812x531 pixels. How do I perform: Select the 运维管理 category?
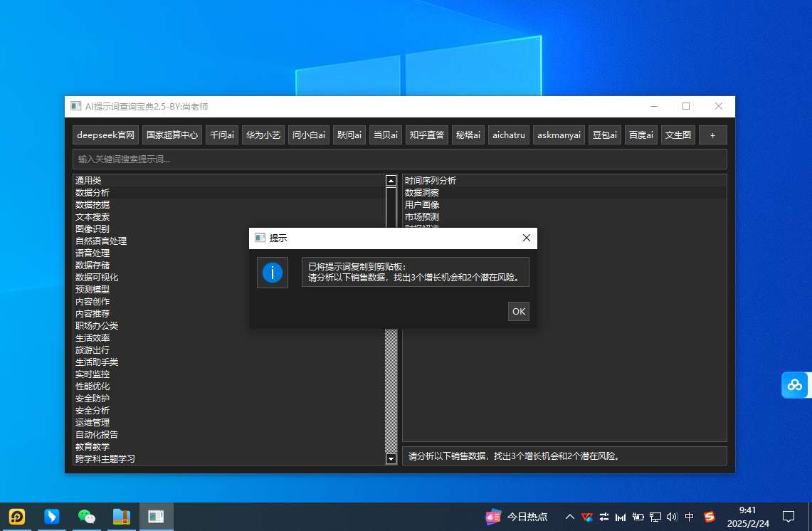229,422
